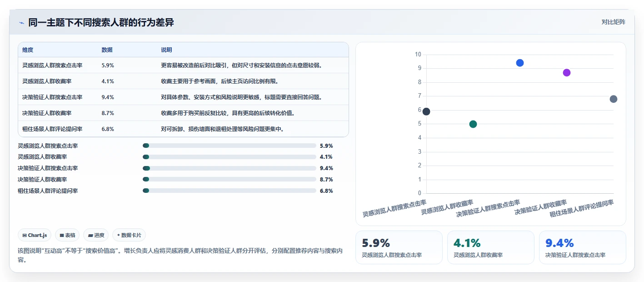Click the 4.1% data card
Screen dimensions: 644x282
coord(491,247)
